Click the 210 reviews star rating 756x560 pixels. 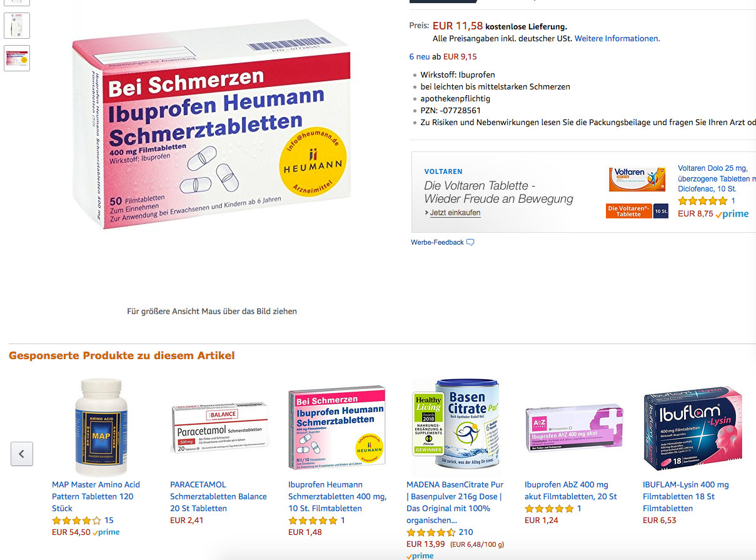(431, 532)
